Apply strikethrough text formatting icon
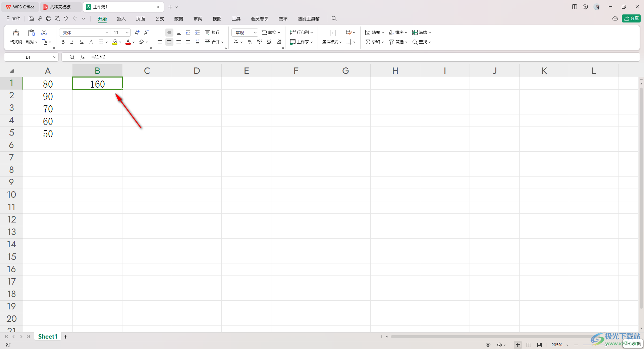This screenshot has height=349, width=644. [91, 42]
